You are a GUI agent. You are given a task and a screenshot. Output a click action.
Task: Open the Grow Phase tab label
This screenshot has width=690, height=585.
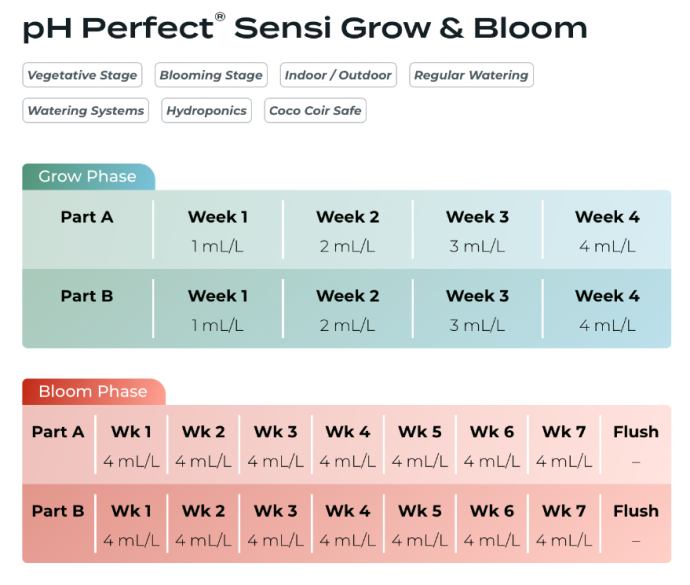tap(87, 177)
